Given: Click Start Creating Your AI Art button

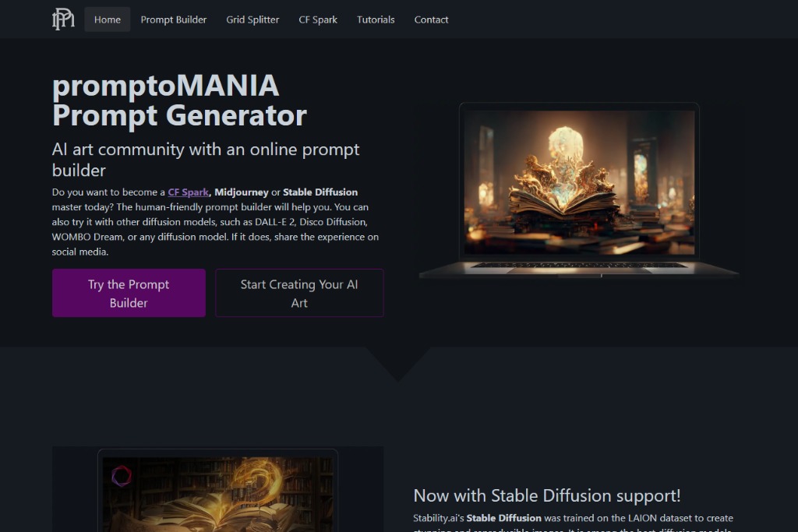Looking at the screenshot, I should 299,293.
